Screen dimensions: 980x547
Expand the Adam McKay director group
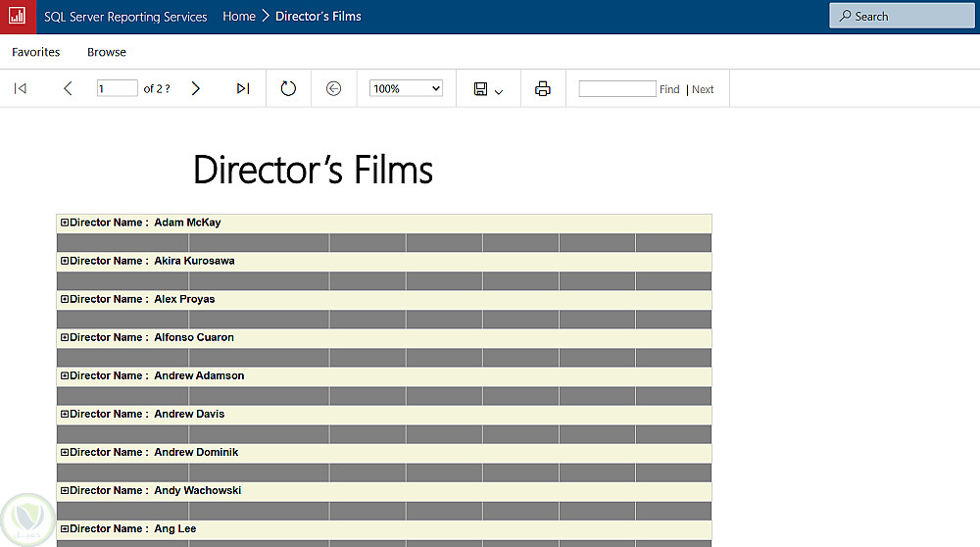point(65,223)
